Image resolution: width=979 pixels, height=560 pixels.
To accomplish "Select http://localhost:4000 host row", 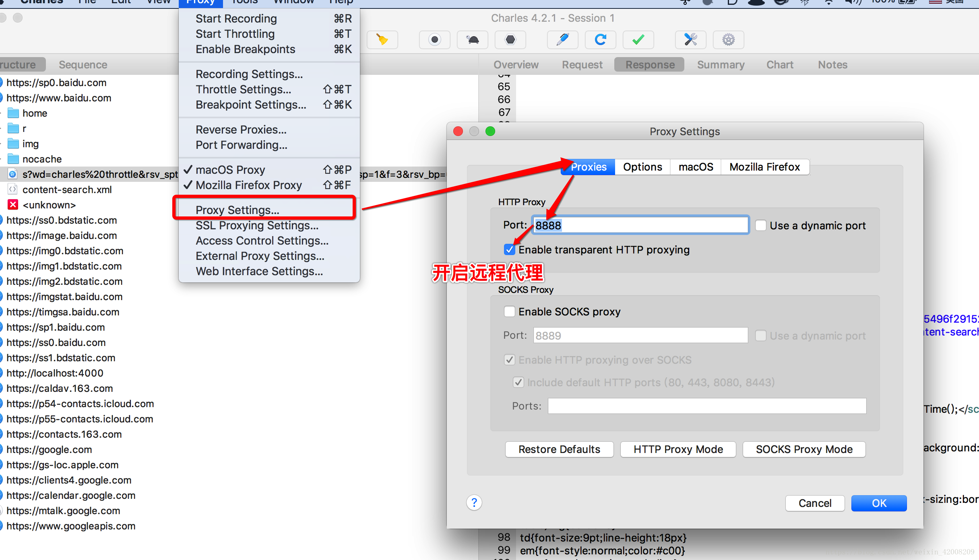I will point(55,373).
